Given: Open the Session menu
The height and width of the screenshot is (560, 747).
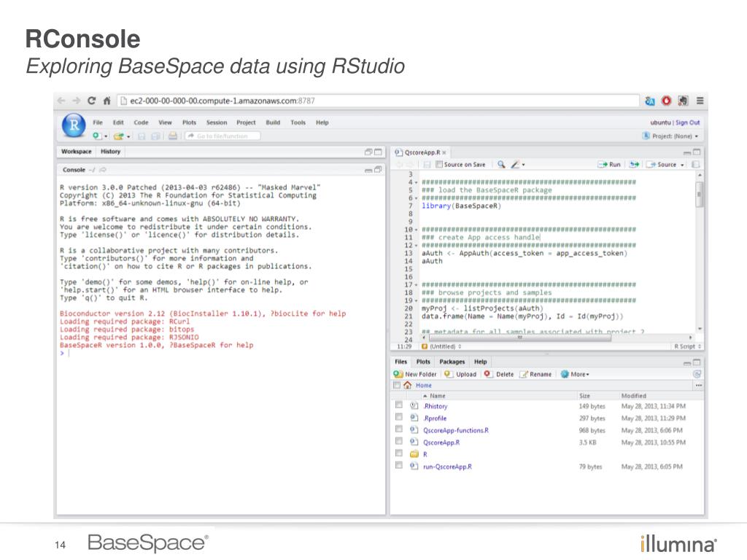Looking at the screenshot, I should (x=217, y=122).
